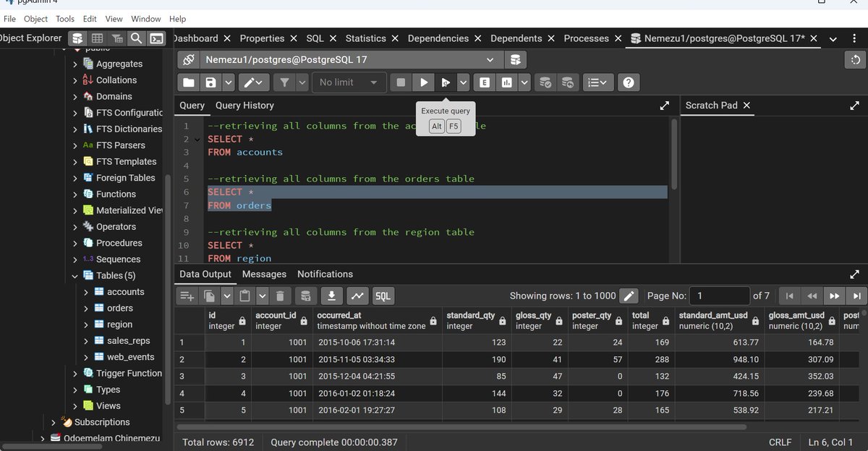
Task: Select the Materialized Views tree item
Action: [129, 210]
